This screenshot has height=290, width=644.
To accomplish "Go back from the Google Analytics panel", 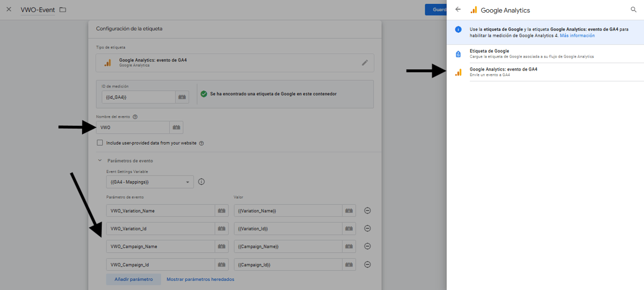I will pos(458,10).
